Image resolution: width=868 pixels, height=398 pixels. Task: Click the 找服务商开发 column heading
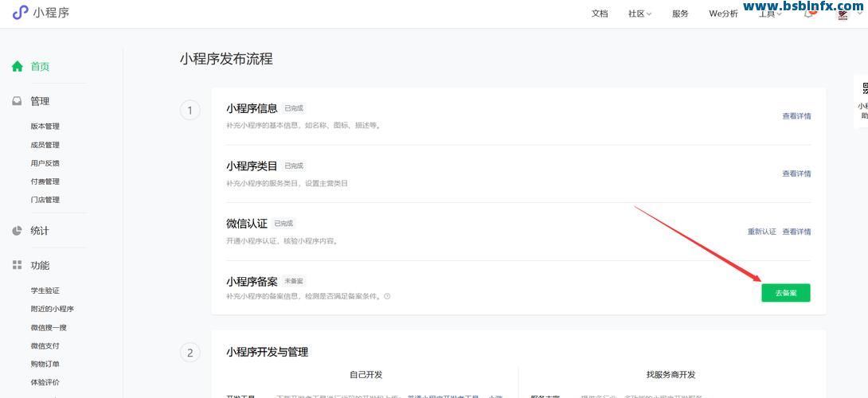(x=671, y=375)
